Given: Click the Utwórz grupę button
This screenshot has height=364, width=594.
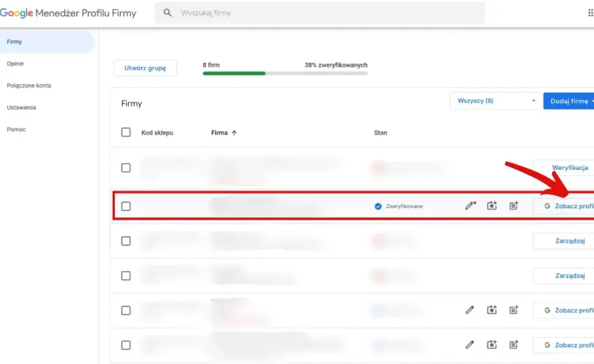Looking at the screenshot, I should coord(145,68).
